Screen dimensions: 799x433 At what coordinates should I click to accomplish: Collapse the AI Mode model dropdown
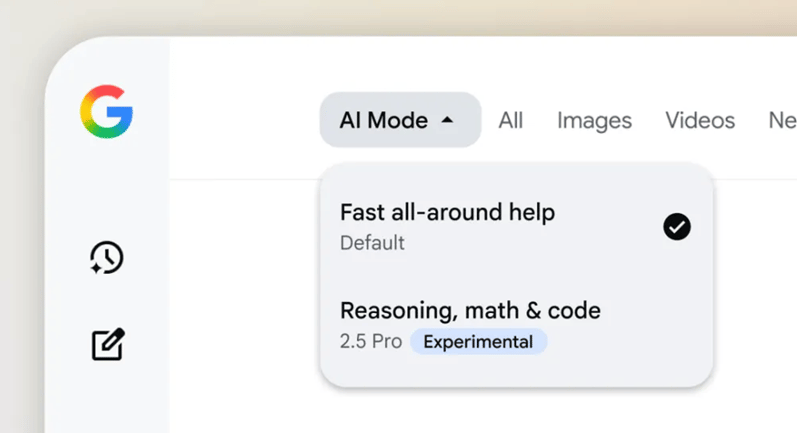(x=400, y=120)
